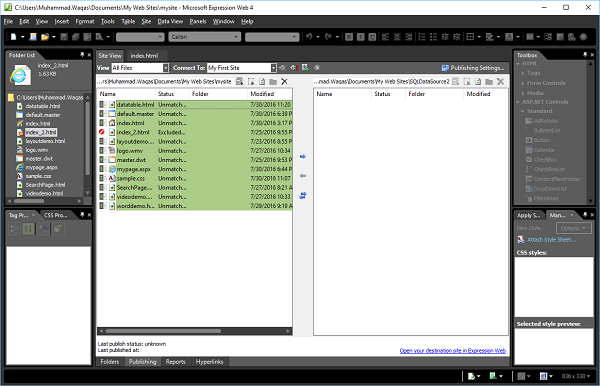600x386 pixels.
Task: Switch to Reports view tab
Action: coord(175,362)
